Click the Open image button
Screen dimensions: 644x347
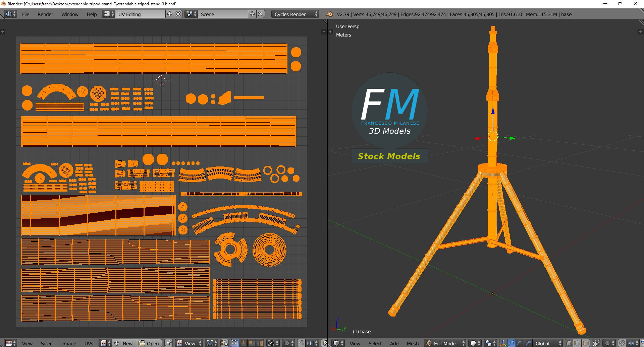coord(149,343)
